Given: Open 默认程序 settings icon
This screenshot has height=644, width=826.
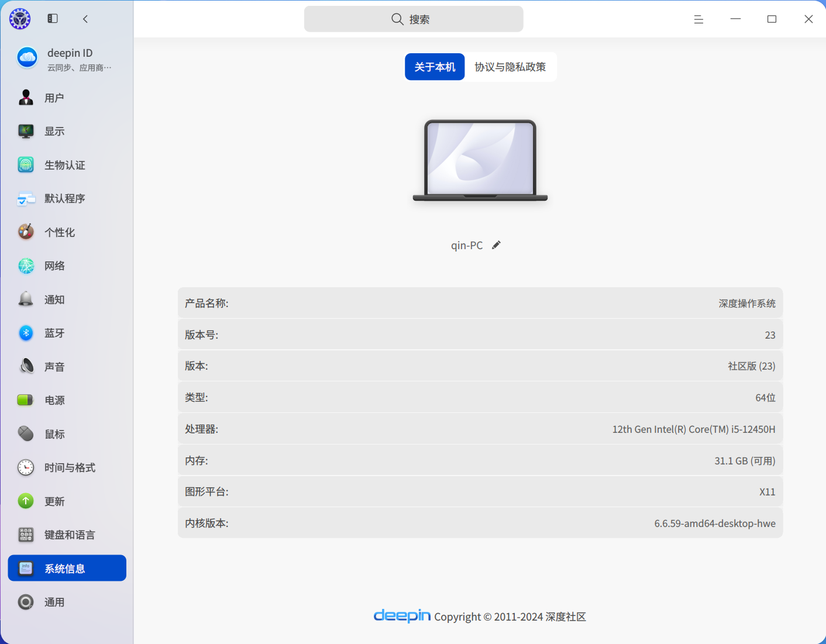Looking at the screenshot, I should [26, 199].
